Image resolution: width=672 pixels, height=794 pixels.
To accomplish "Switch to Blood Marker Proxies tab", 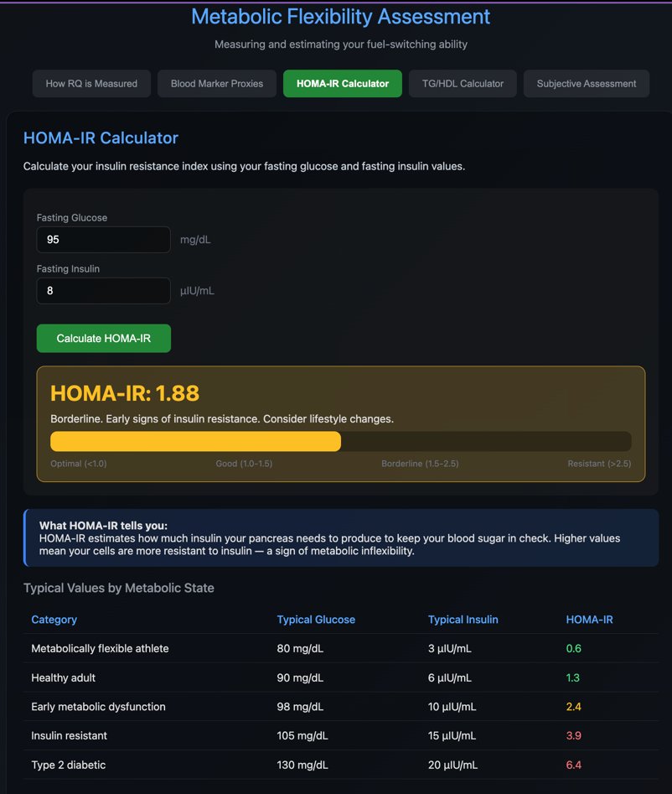I will coord(216,84).
